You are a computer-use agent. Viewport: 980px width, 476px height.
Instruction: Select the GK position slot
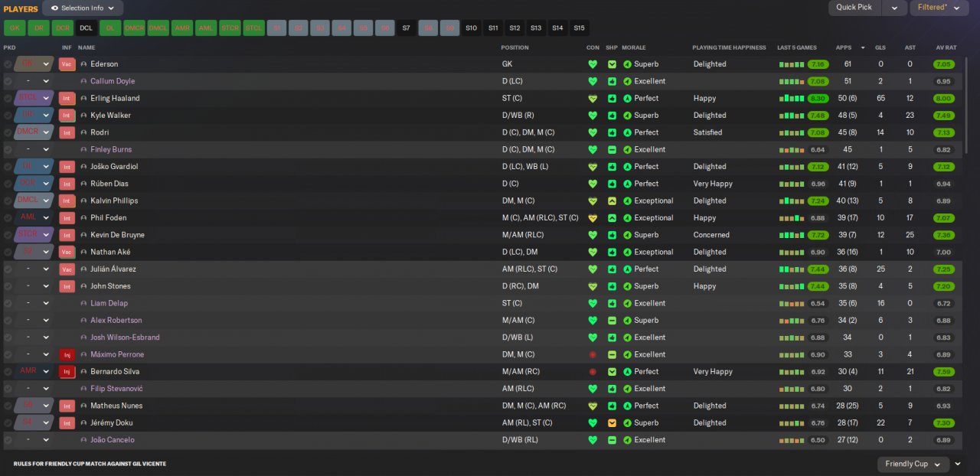pyautogui.click(x=14, y=28)
